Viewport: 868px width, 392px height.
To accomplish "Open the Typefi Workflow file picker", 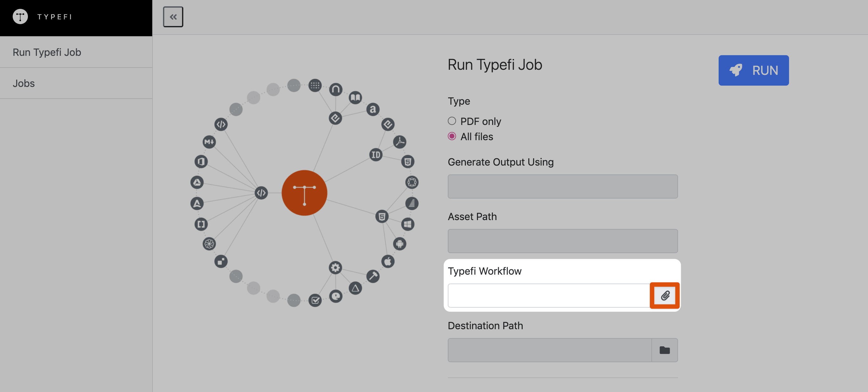I will point(664,295).
